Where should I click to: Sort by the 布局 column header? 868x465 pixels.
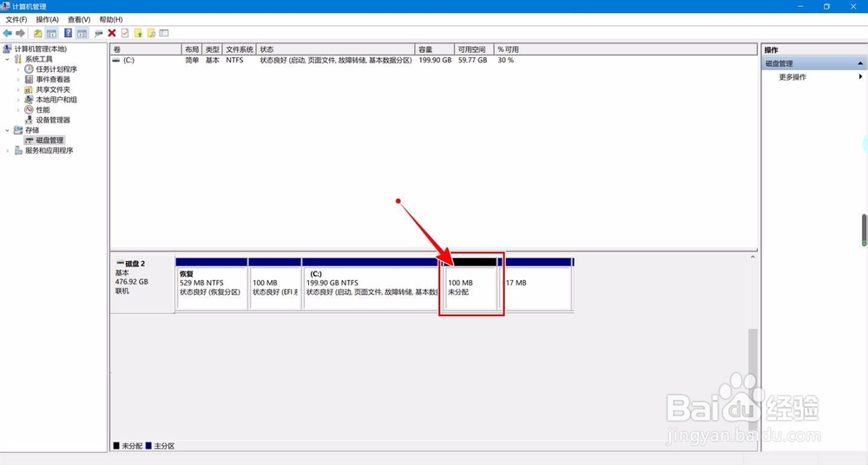pyautogui.click(x=192, y=49)
